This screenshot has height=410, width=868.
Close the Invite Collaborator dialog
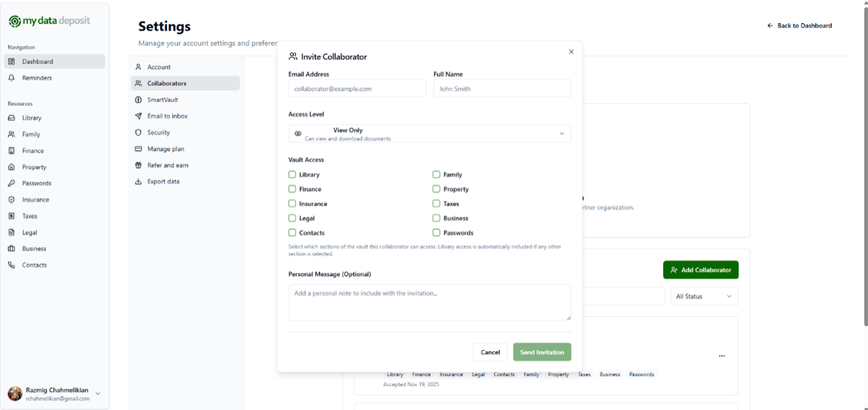point(571,51)
